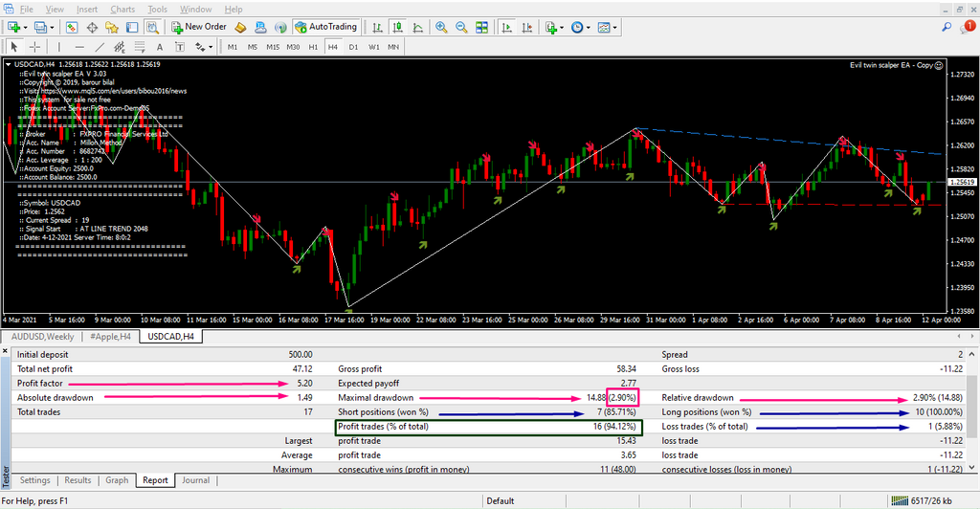980x509 pixels.
Task: Toggle the Auto Scroll chart icon
Action: click(507, 27)
